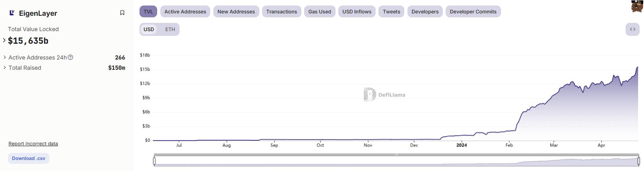This screenshot has width=644, height=171.
Task: Click the user avatar in the top corner
Action: coord(637,6)
